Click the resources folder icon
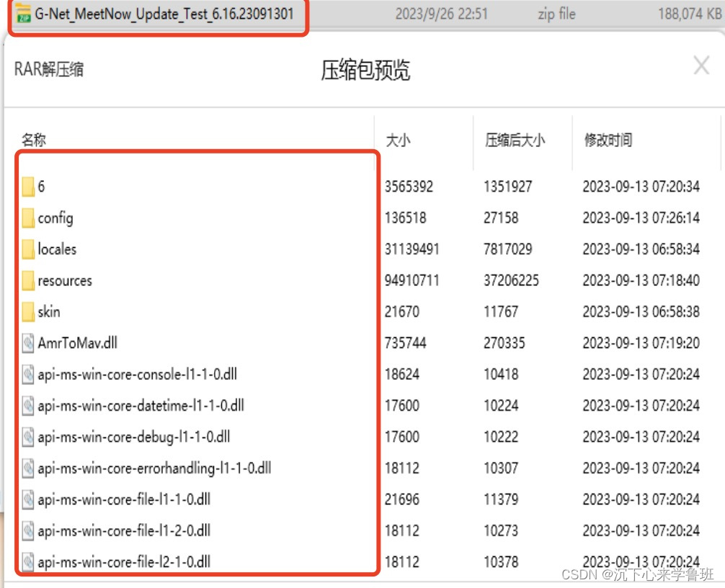 pyautogui.click(x=28, y=280)
